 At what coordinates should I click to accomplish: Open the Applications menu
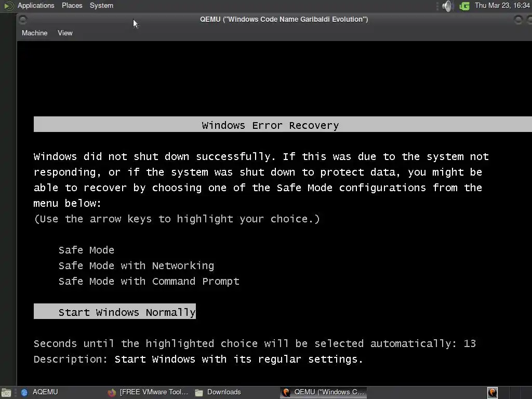point(36,5)
